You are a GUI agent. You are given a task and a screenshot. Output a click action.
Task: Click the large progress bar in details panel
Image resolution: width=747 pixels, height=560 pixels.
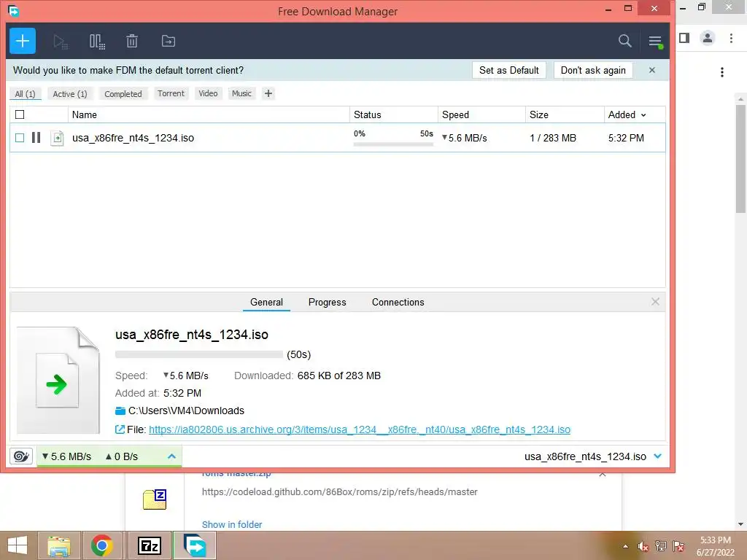click(x=199, y=354)
